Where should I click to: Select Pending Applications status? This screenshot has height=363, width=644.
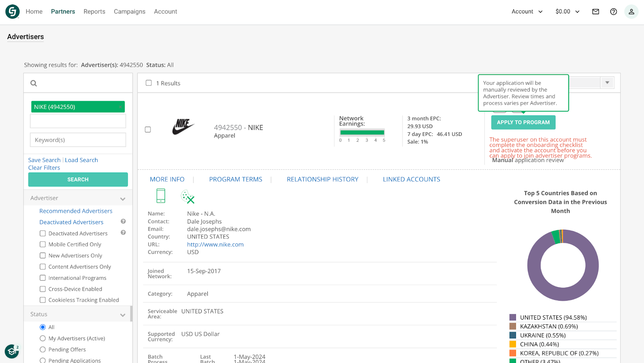43,361
